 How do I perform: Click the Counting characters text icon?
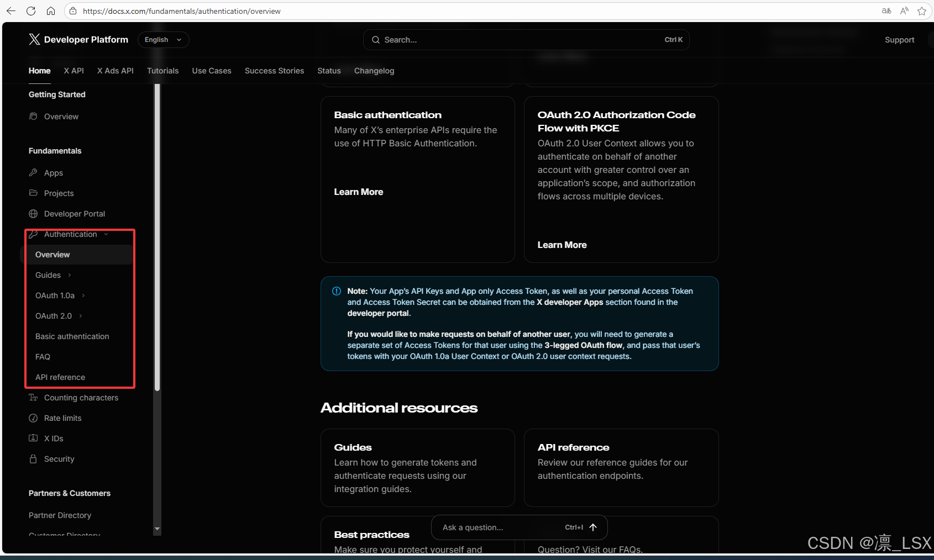(x=33, y=398)
